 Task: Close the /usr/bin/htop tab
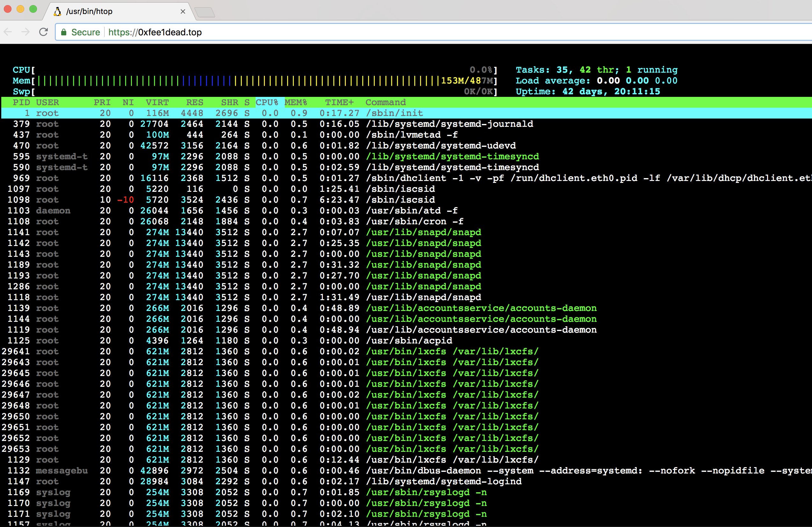(x=183, y=11)
